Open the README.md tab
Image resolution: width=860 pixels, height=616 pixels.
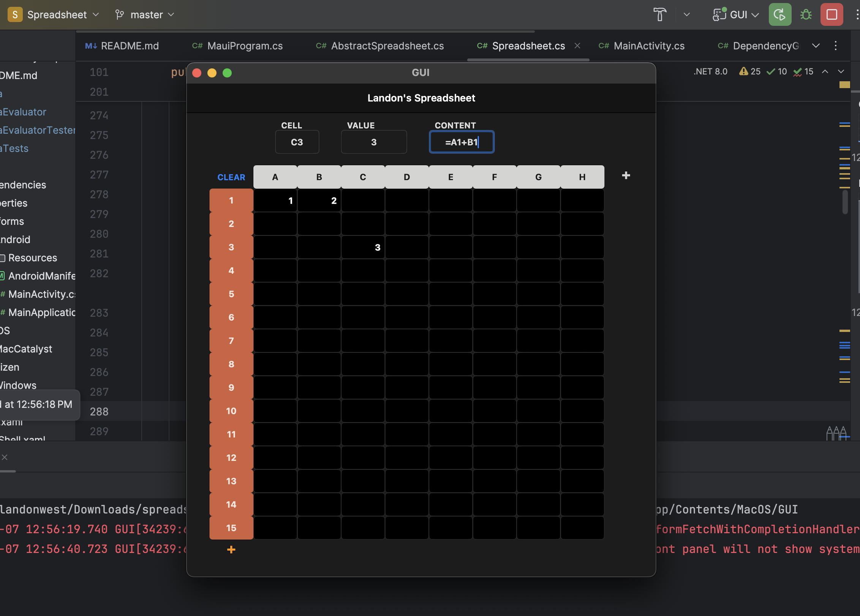(x=130, y=46)
